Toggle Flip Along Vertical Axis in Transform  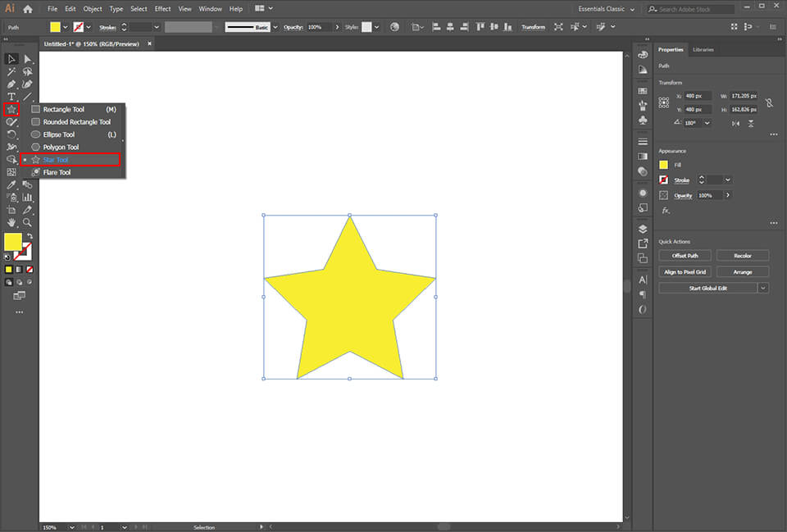coord(735,123)
